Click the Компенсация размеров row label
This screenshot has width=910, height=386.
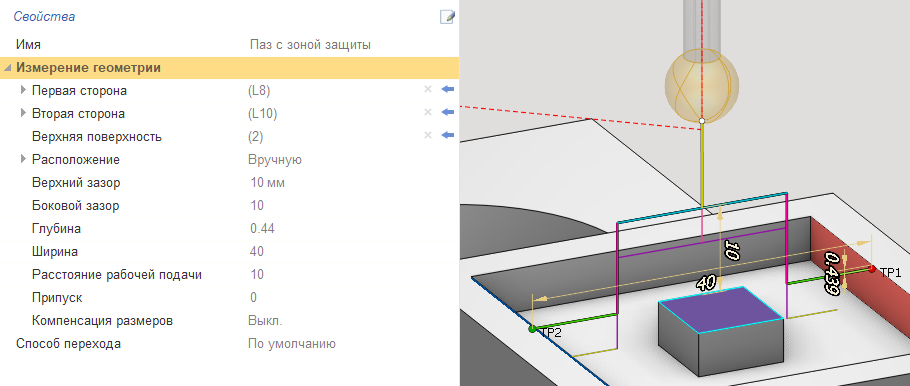coord(103,320)
